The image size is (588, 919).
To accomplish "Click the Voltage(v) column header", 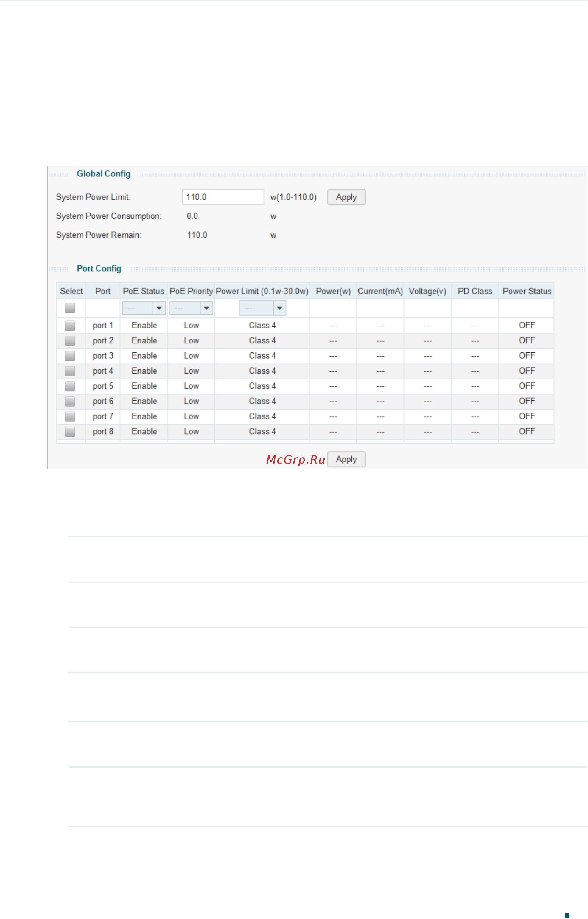I will (x=428, y=291).
